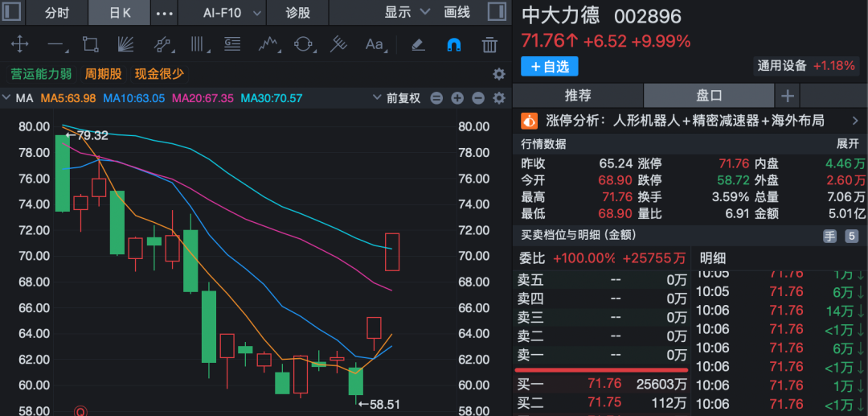Viewport: 868px width, 416px height.
Task: Expand the 显示 dropdown
Action: click(x=407, y=11)
